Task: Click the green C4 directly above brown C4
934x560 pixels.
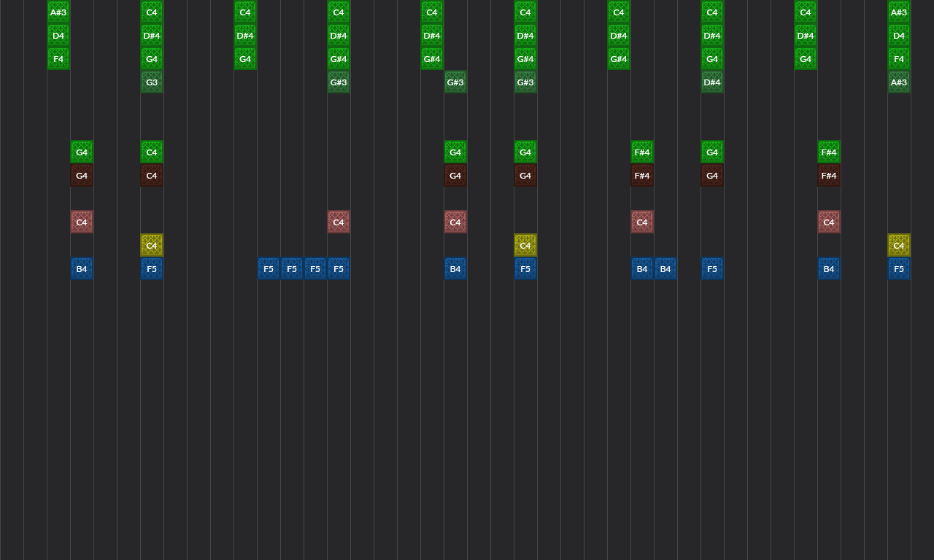Action: point(152,152)
